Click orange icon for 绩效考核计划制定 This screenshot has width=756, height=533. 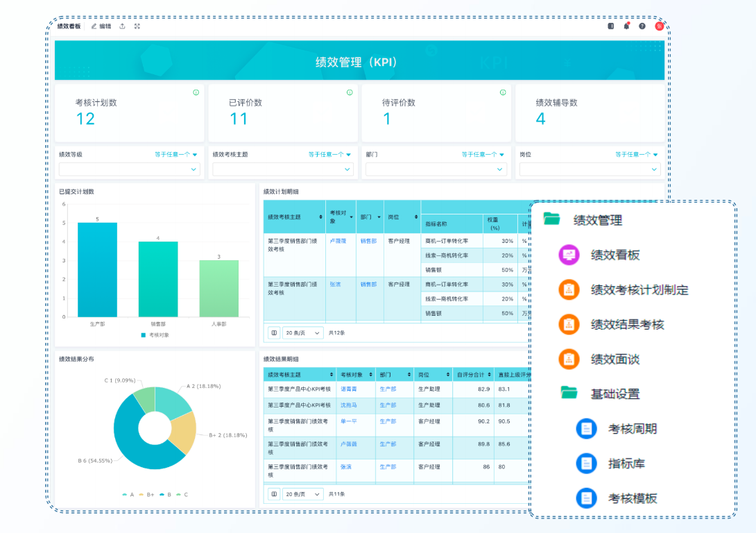[569, 289]
